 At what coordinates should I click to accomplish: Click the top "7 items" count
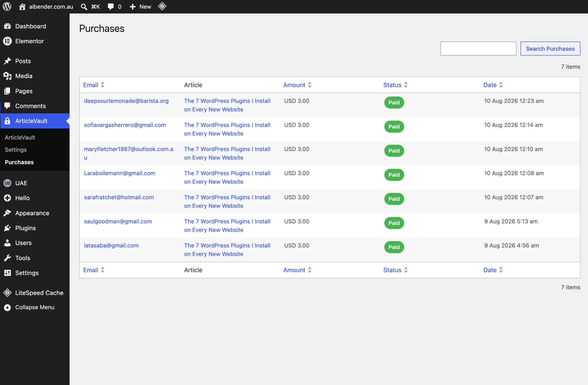[x=571, y=67]
